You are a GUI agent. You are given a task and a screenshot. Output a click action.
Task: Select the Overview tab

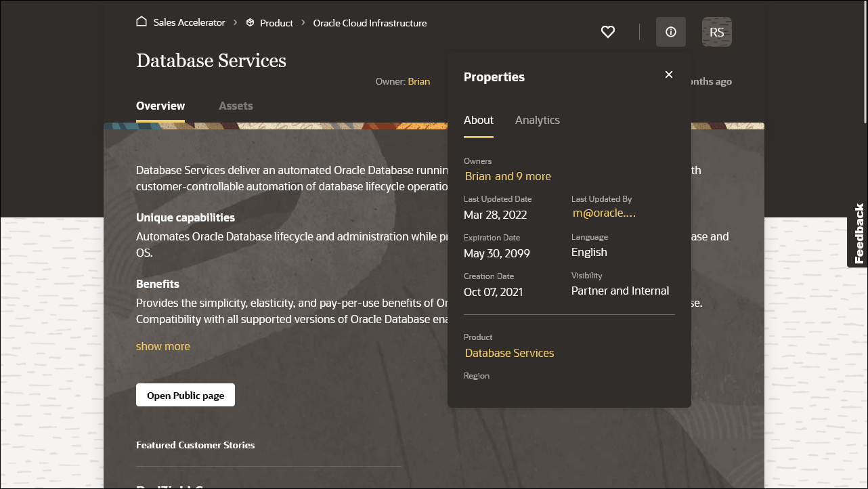(160, 106)
